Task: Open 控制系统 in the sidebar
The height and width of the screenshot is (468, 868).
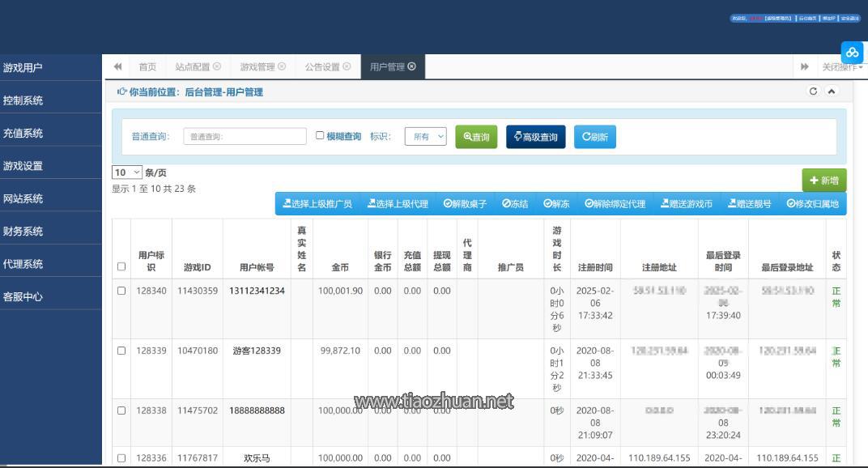Action: 51,100
